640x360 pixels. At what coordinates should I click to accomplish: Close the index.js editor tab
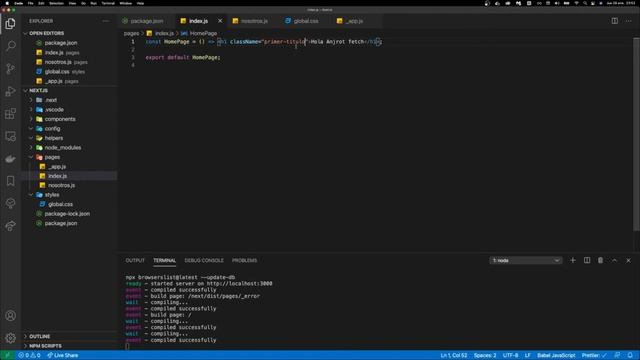pyautogui.click(x=220, y=21)
